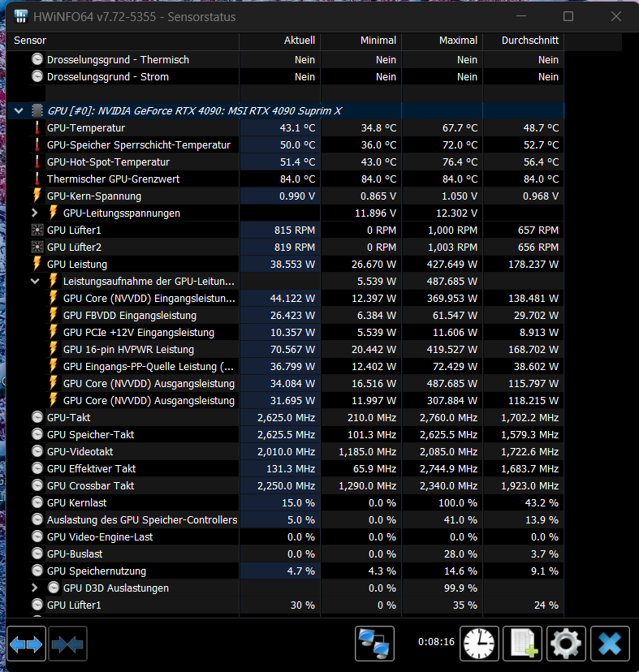
Task: Click thermometer icon beside GPU-Hot-Spot-Temperatur
Action: [37, 162]
